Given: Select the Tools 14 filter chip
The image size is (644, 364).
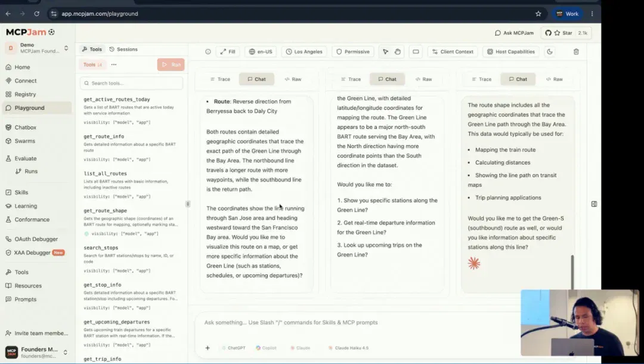Looking at the screenshot, I should point(92,64).
